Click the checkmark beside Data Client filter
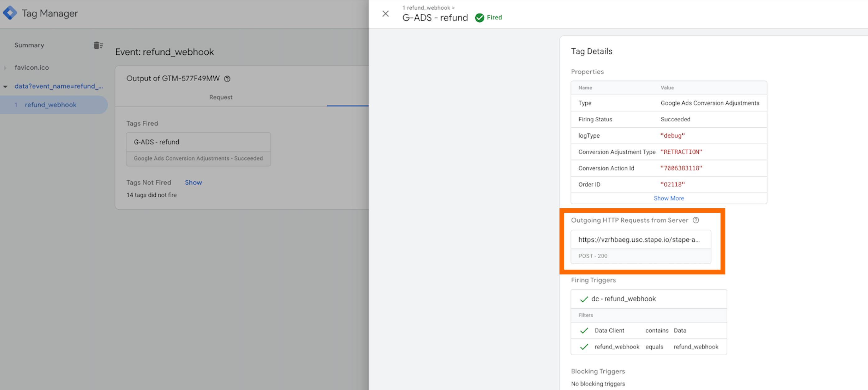Viewport: 868px width, 390px height. point(584,330)
